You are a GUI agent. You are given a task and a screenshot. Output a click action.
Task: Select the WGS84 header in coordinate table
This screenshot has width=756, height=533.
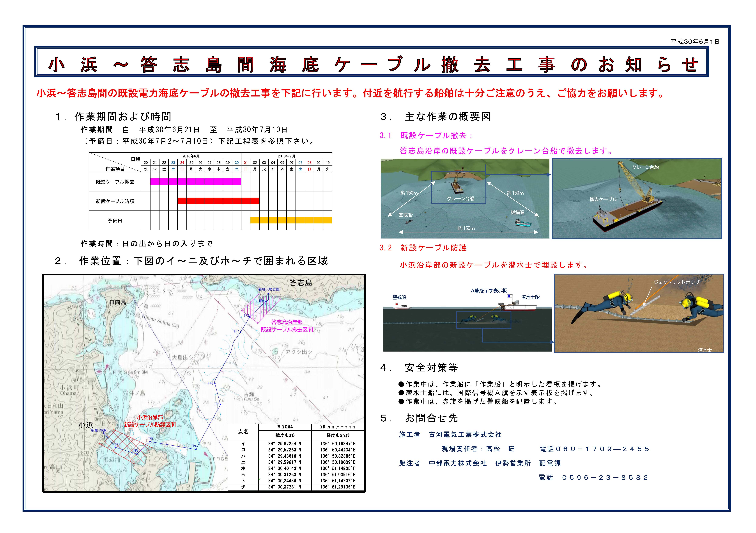point(285,427)
